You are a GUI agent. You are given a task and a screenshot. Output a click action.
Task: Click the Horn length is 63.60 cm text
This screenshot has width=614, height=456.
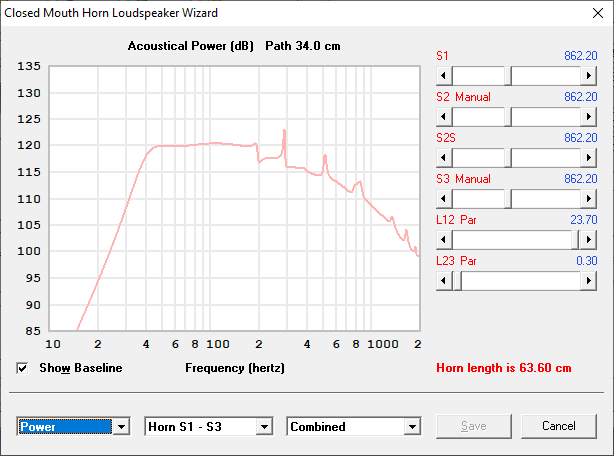[x=504, y=368]
